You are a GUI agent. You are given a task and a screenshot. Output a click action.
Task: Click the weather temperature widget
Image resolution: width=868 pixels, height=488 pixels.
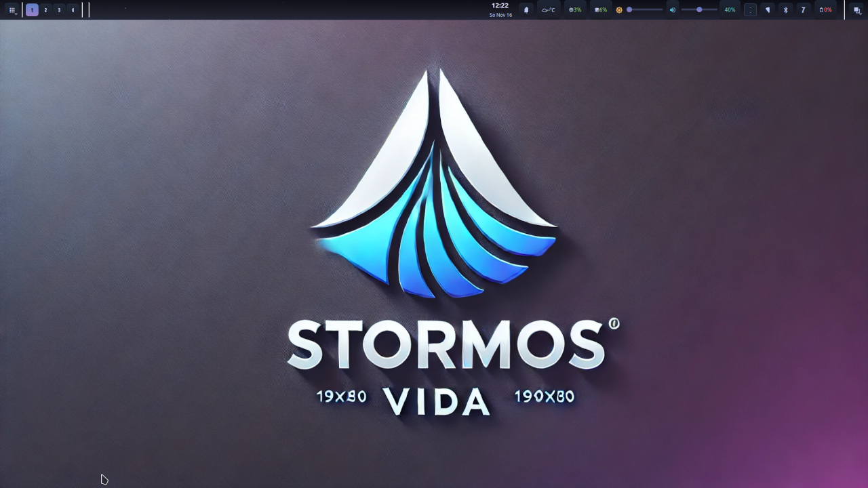point(548,10)
